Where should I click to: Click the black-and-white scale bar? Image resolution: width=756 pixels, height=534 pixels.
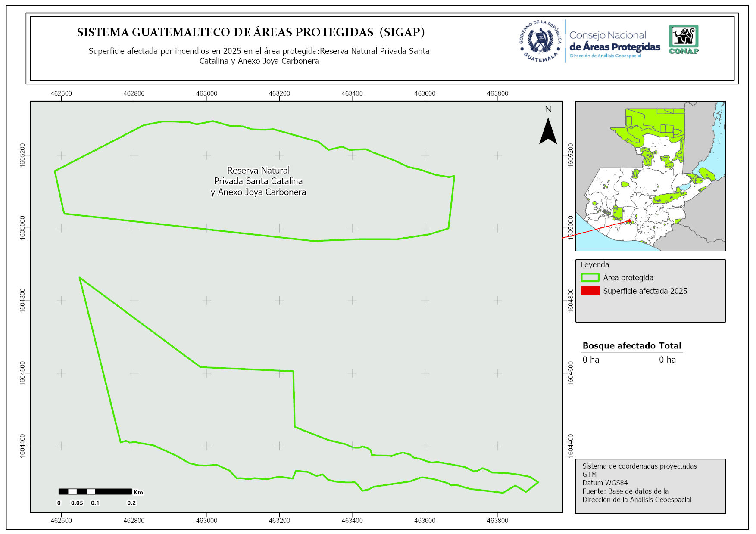pyautogui.click(x=95, y=491)
